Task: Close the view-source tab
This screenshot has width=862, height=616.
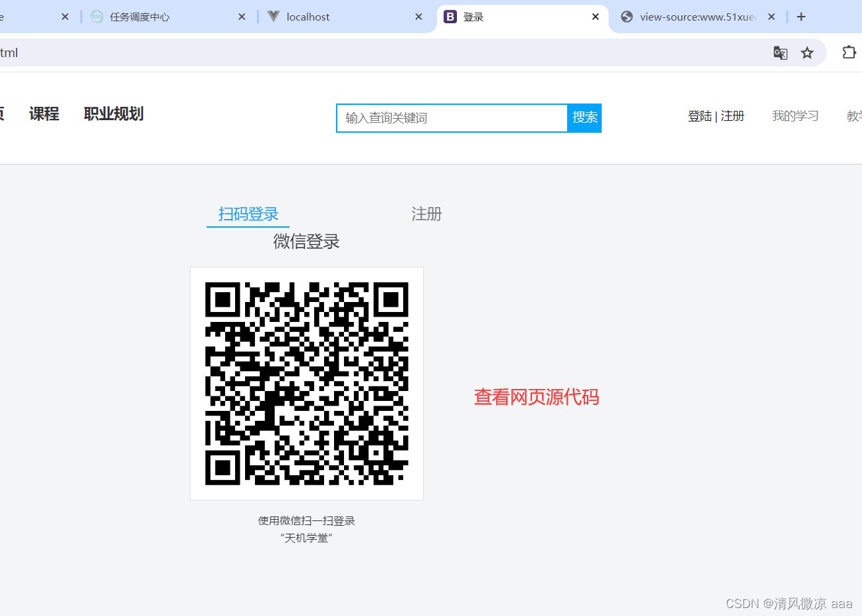Action: [772, 17]
